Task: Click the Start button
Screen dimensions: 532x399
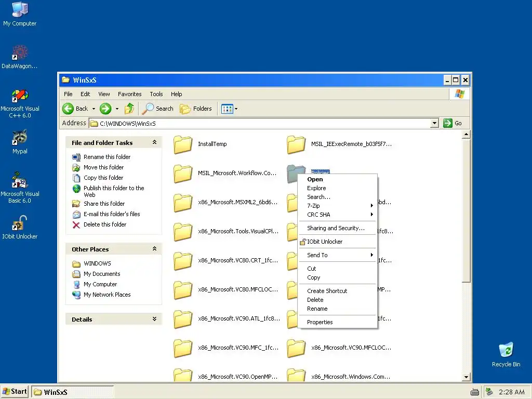Action: tap(15, 392)
